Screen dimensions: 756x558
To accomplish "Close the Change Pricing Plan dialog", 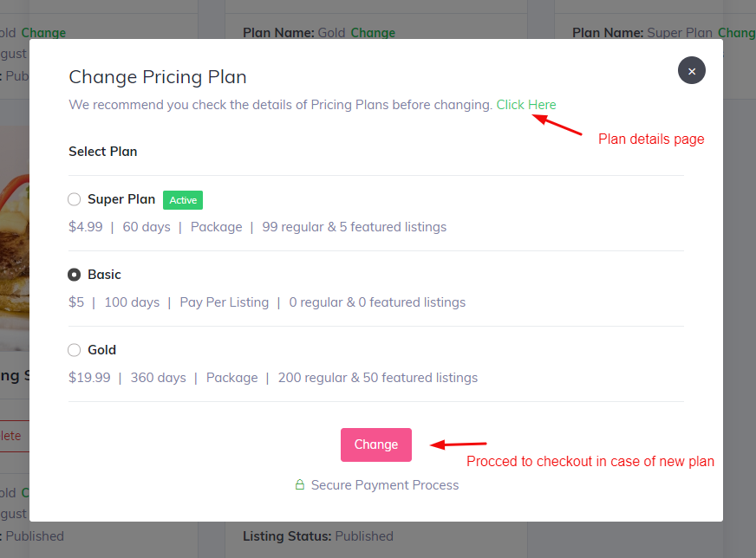I will 691,71.
